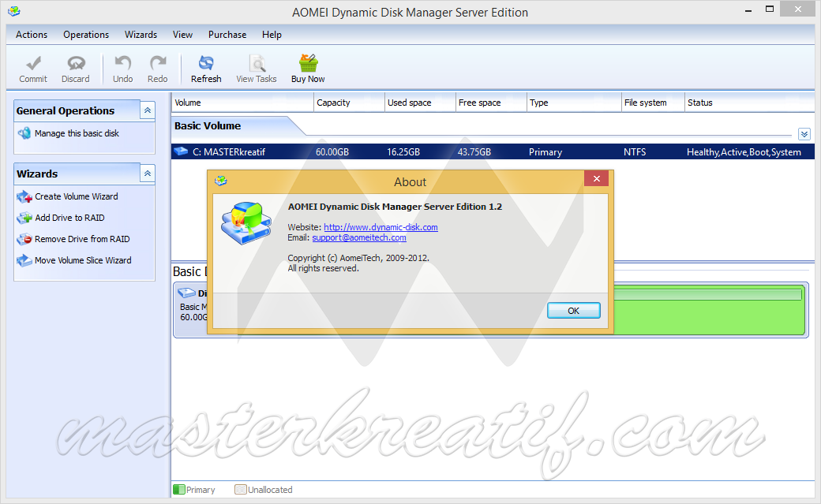Click the Buy Now basket icon
This screenshot has width=821, height=504.
[309, 63]
